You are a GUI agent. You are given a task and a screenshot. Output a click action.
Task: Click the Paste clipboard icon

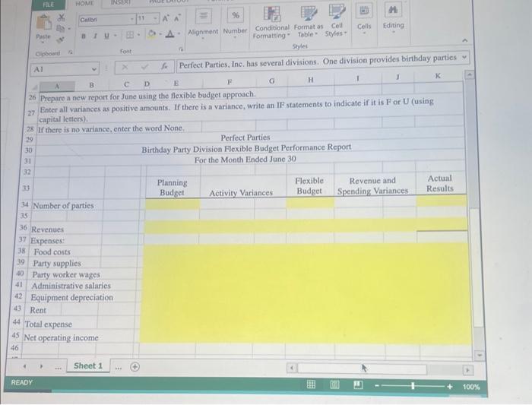click(44, 23)
